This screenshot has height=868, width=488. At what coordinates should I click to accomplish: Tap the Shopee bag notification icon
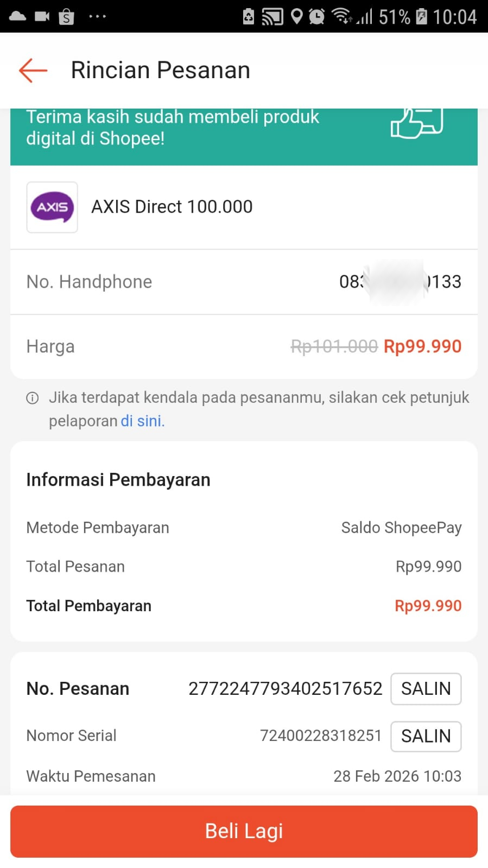[x=66, y=17]
